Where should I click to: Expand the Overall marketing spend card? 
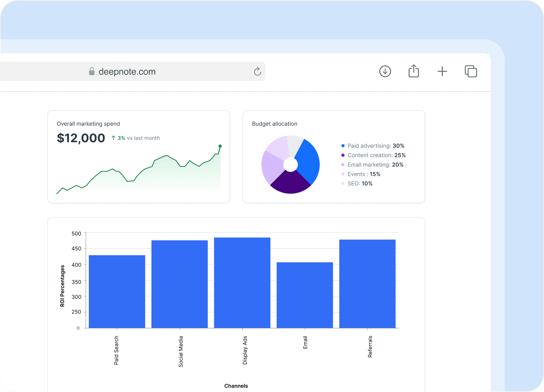pyautogui.click(x=139, y=157)
